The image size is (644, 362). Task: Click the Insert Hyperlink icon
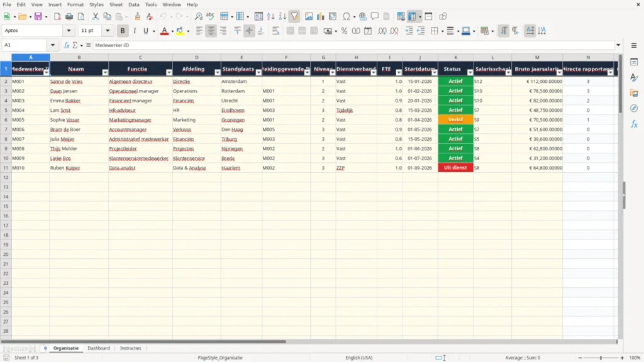pos(363,16)
